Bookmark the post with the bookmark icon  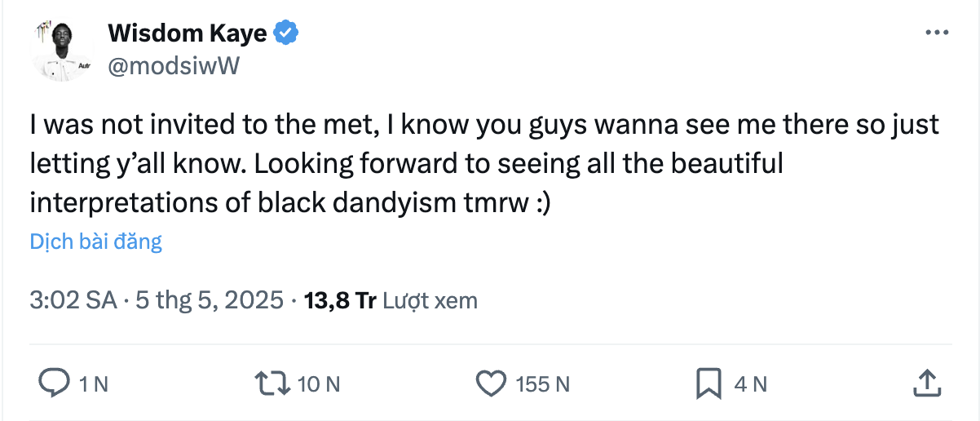[709, 383]
